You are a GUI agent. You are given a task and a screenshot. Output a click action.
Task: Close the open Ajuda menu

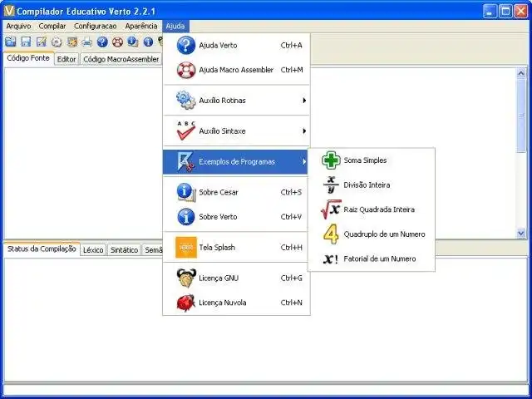click(175, 26)
